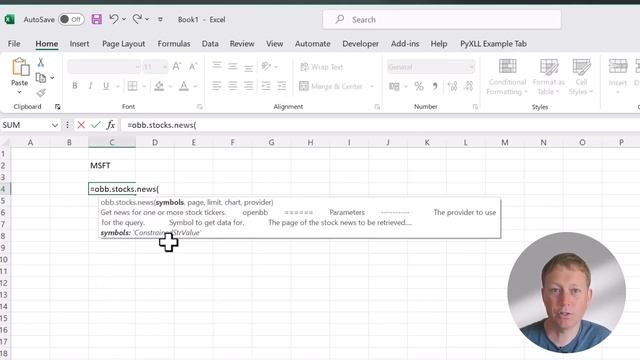Cancel formula entry with X
Viewport: 640px width, 360px height.
coord(81,125)
